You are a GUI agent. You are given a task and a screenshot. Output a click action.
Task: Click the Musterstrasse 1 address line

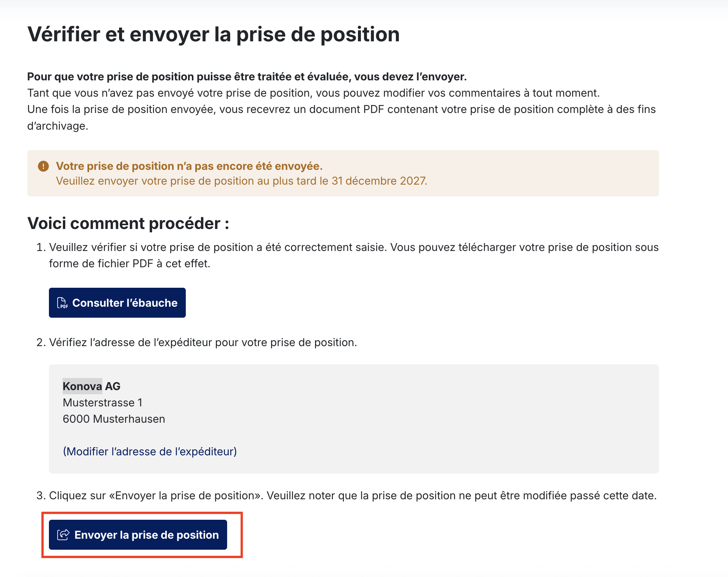coord(102,402)
